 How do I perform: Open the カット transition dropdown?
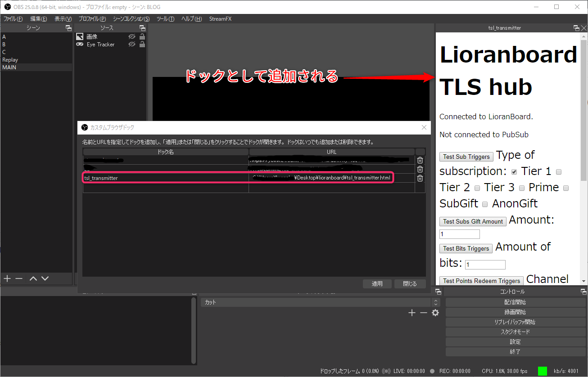point(320,302)
